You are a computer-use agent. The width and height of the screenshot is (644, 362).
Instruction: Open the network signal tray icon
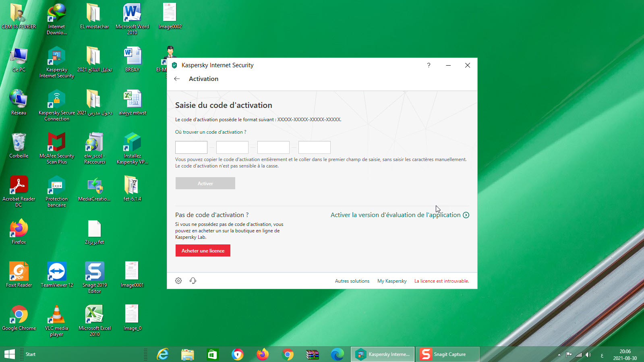[579, 355]
